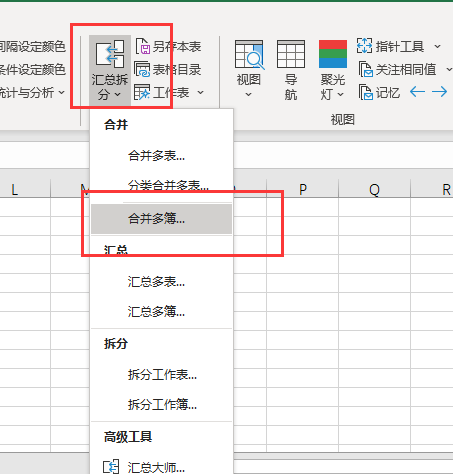This screenshot has height=474, width=453.
Task: Select 汇总多表 menu entry
Action: 161,282
